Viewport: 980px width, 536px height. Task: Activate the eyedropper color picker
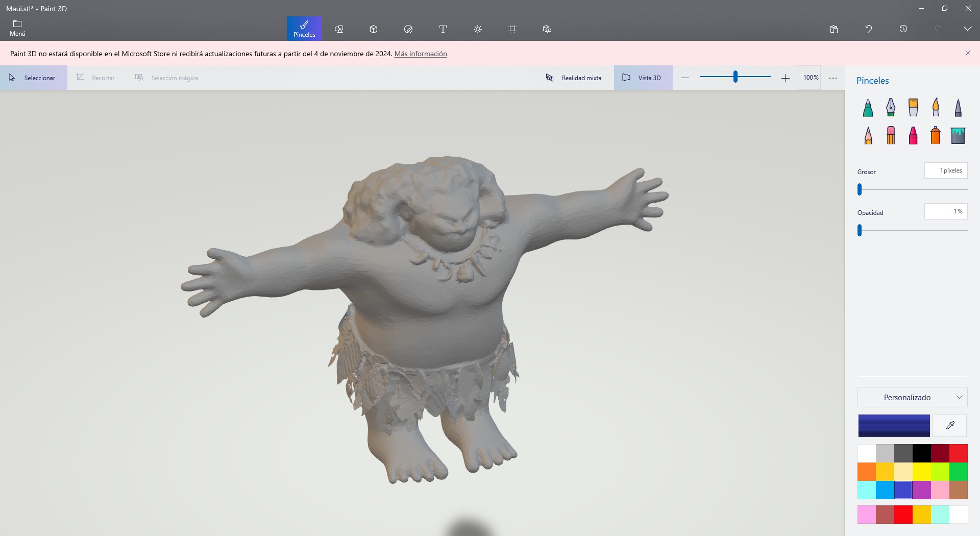[950, 425]
